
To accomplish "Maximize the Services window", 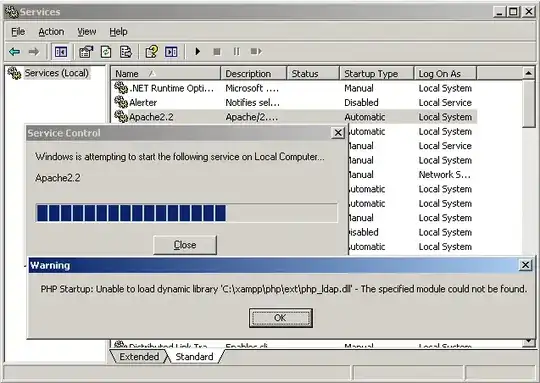I will pyautogui.click(x=513, y=12).
